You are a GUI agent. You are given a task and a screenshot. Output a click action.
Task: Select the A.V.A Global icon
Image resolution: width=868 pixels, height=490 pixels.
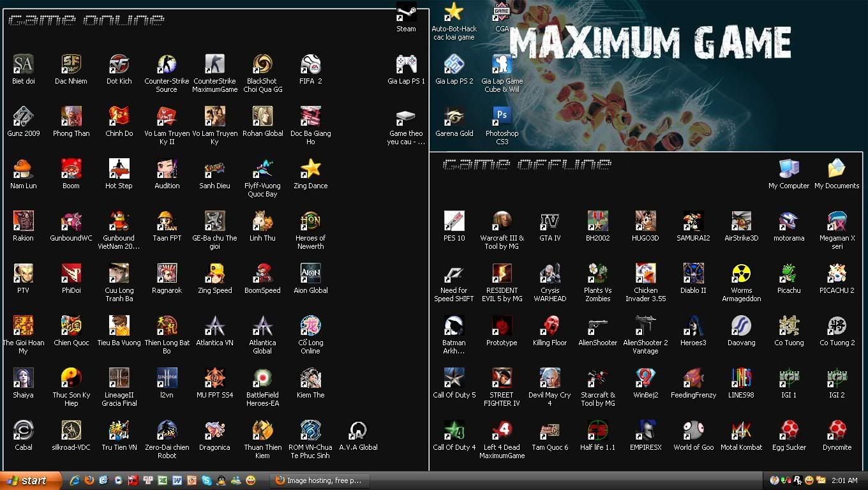tap(358, 431)
